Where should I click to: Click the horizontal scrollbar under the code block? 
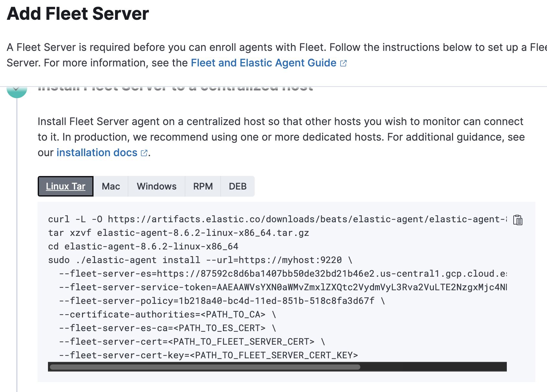[204, 367]
